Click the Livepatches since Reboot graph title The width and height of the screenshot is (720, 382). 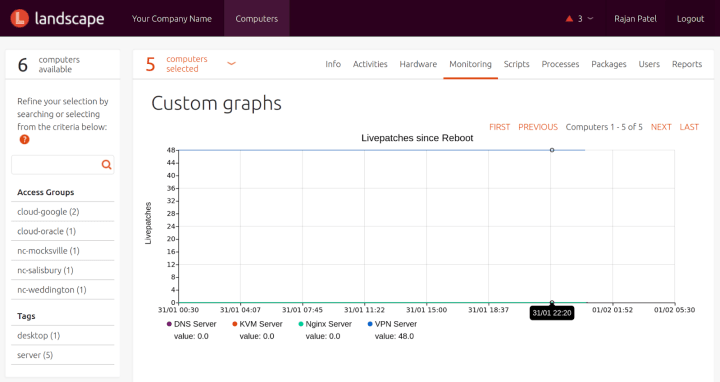(417, 138)
